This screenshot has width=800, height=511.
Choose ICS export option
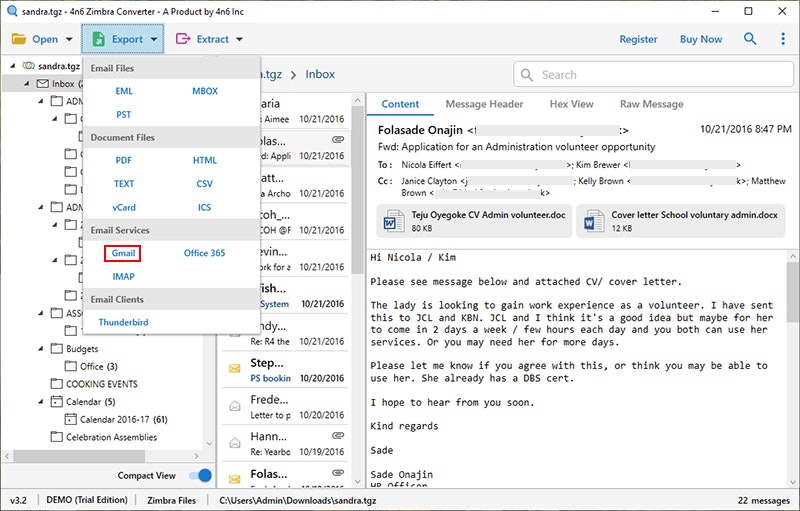pyautogui.click(x=204, y=207)
